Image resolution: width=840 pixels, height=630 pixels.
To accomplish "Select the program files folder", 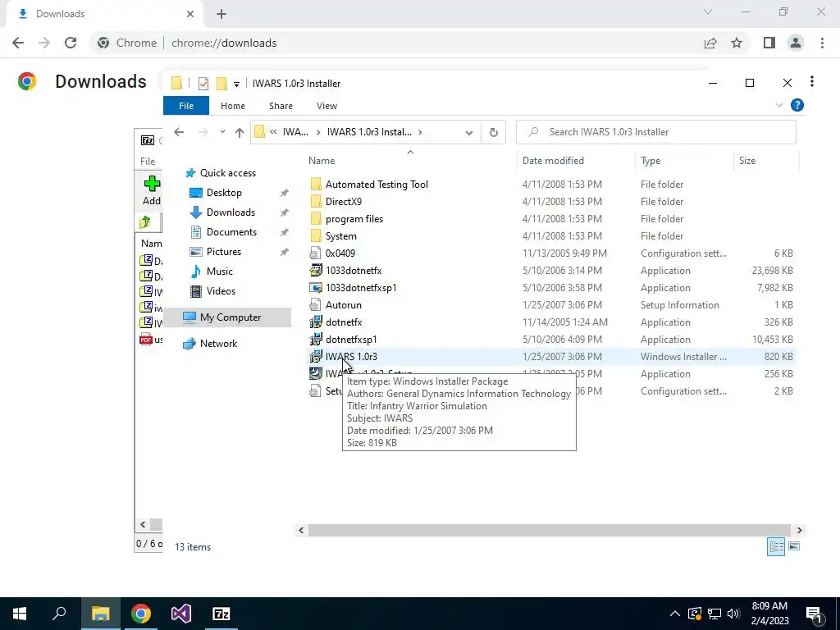I will pos(354,218).
